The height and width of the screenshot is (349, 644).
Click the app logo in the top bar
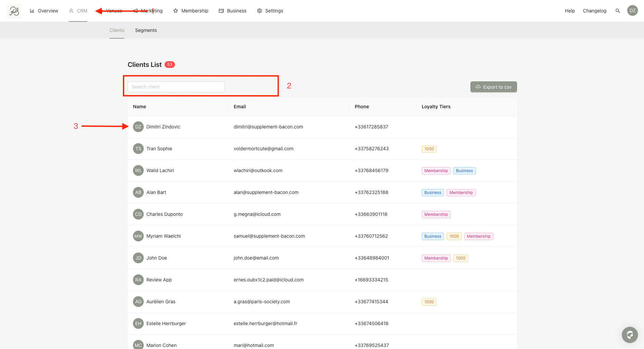coord(14,11)
